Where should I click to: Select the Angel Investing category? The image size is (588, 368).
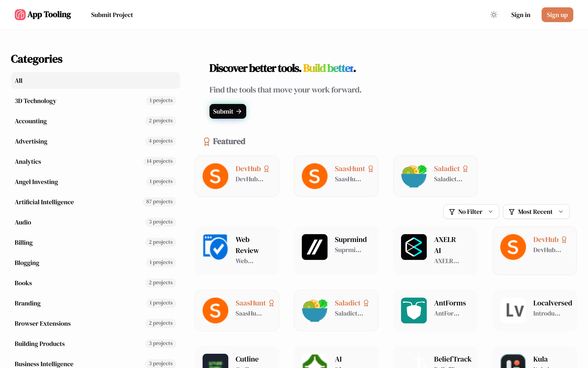[96, 181]
